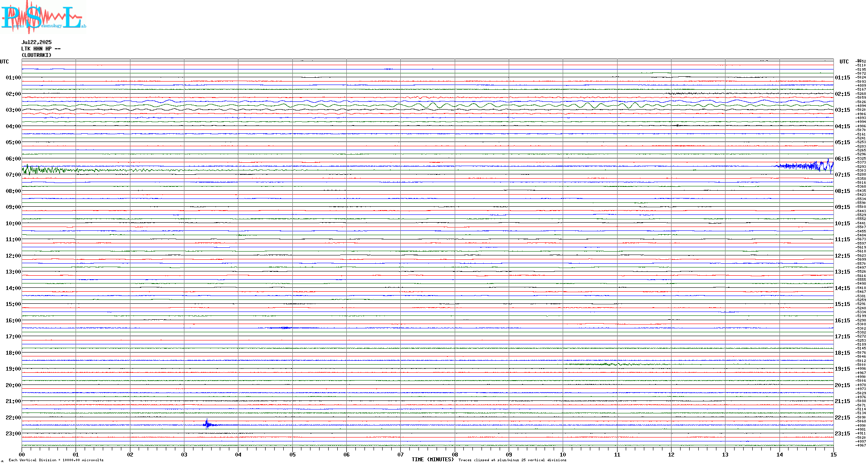Click the 20:00 hour label on left
The image size is (868, 466).
[13, 385]
